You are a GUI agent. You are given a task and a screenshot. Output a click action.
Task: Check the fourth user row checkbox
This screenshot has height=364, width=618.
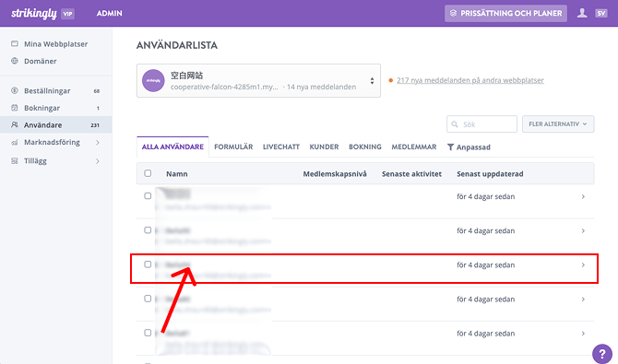click(x=148, y=299)
